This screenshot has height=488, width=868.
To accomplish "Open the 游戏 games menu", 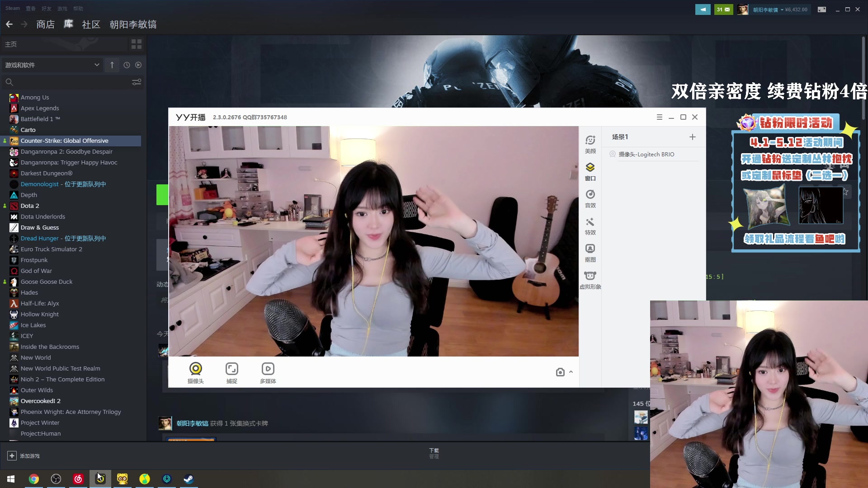I will click(x=62, y=8).
